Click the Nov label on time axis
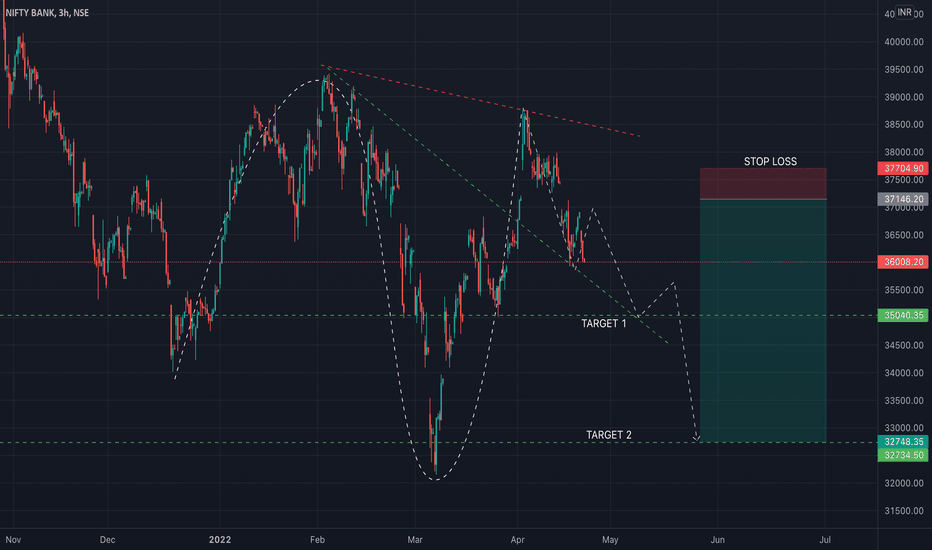This screenshot has height=550, width=932. 13,540
